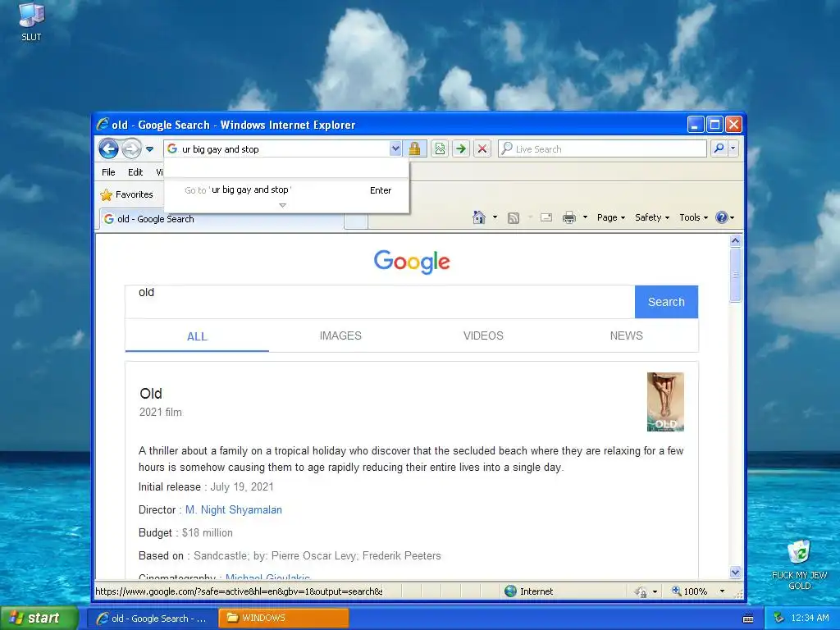This screenshot has width=840, height=630.
Task: Open a new blank tab
Action: point(356,221)
